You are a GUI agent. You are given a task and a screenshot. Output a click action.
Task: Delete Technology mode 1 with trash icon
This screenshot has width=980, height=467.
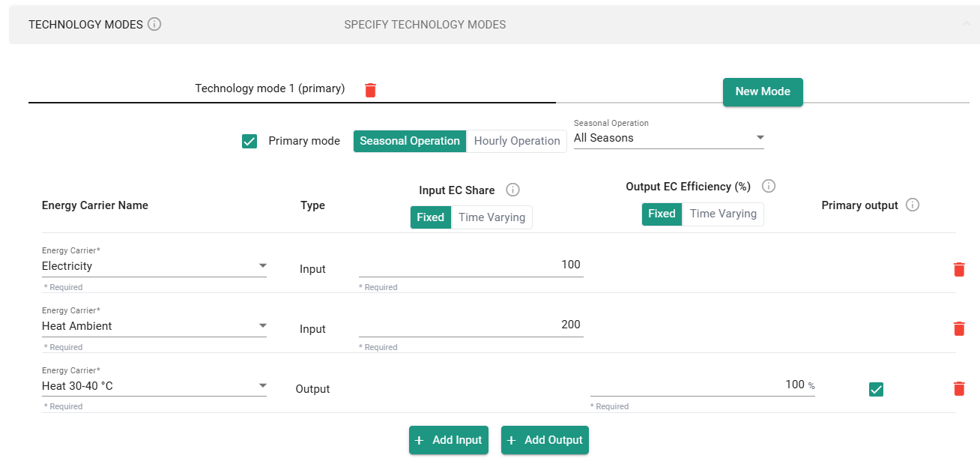point(370,90)
